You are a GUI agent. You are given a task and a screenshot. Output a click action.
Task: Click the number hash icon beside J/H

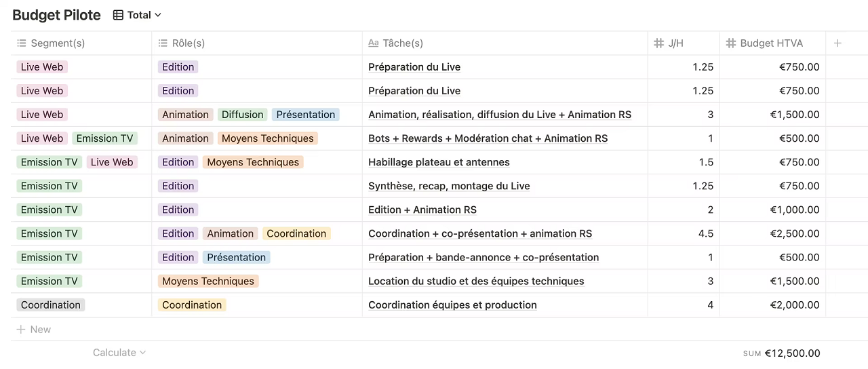pyautogui.click(x=658, y=43)
